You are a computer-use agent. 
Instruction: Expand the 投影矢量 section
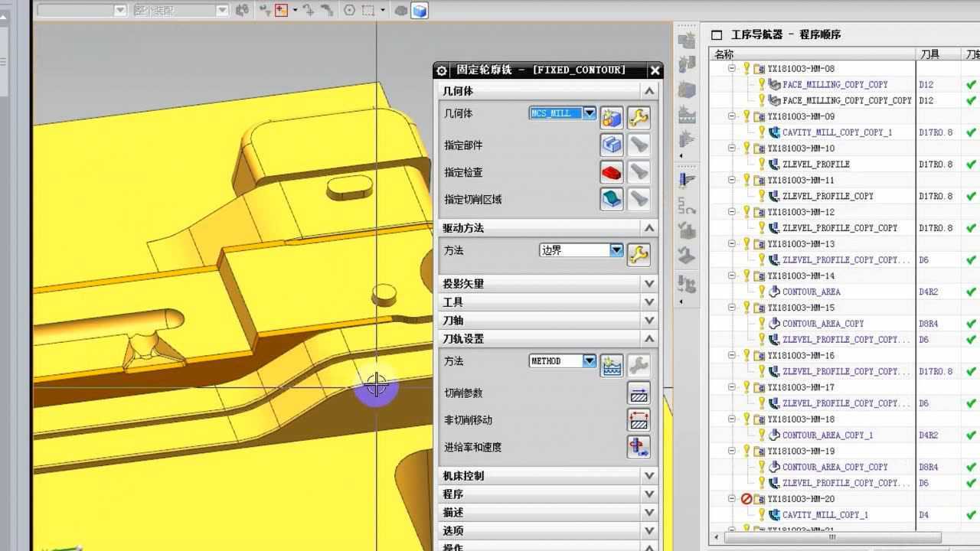(649, 284)
